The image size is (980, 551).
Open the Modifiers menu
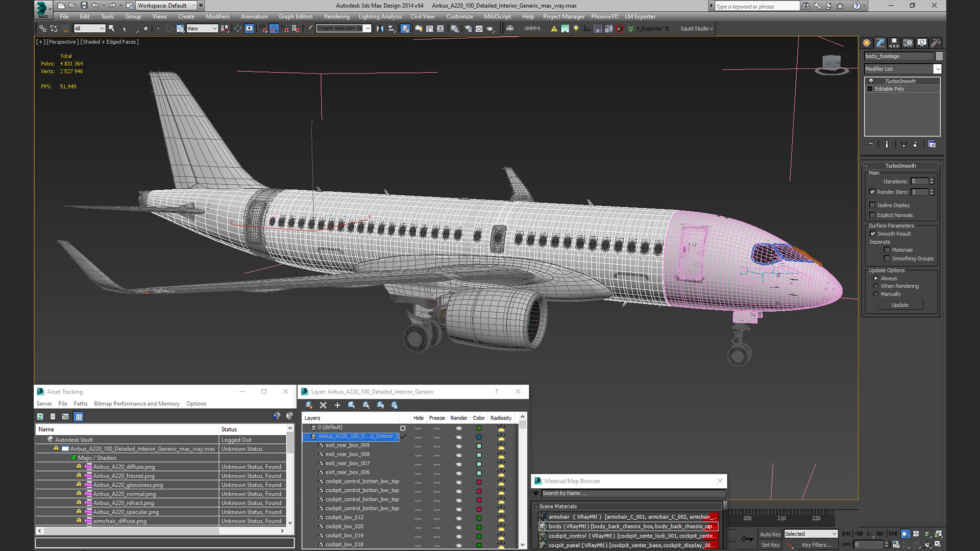[x=217, y=17]
